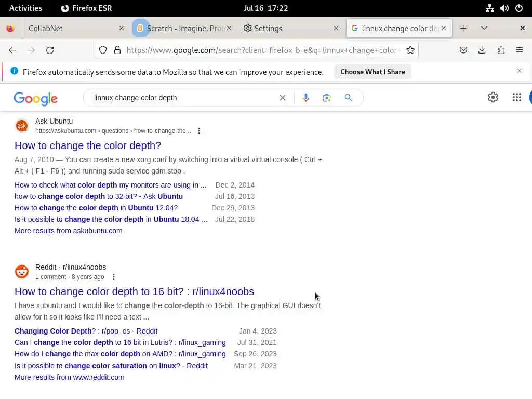Screen dimensions: 532x399
Task: Open the Save to Pocket icon
Action: click(463, 50)
